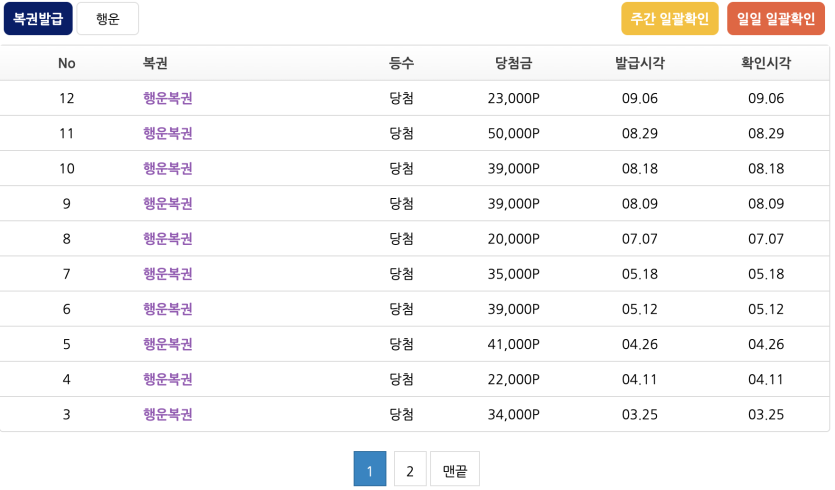This screenshot has height=490, width=835.
Task: Switch to the 행운 tab
Action: coord(108,19)
